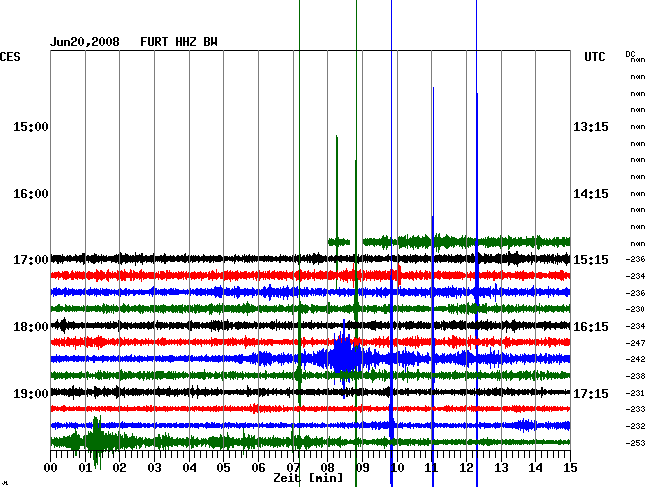Viewport: 650px width, 494px height.
Task: Select the "UTC" column header
Action: (594, 57)
